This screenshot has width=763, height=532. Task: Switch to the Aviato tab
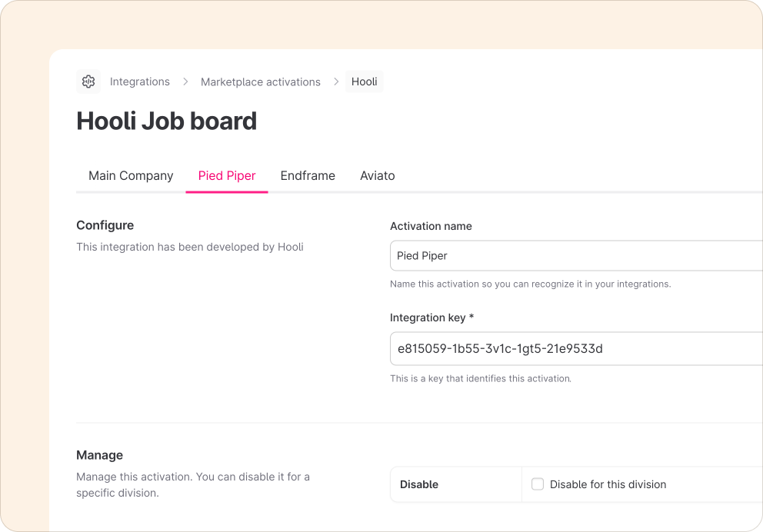click(377, 175)
